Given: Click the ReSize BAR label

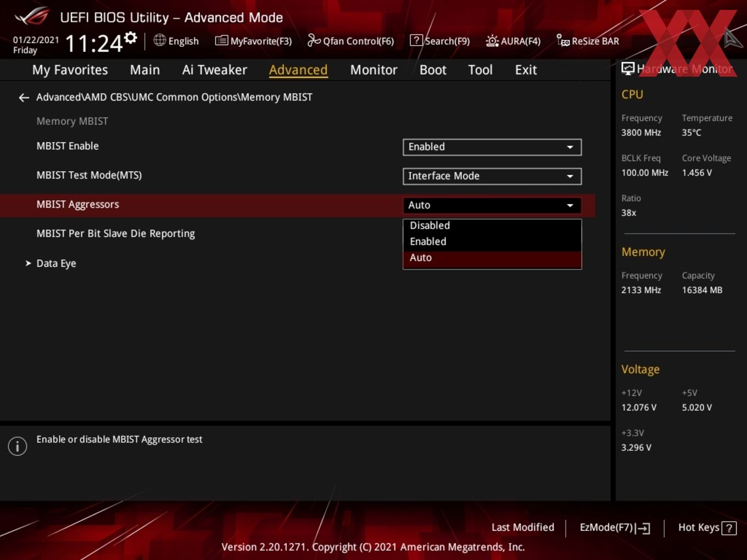Looking at the screenshot, I should tap(595, 41).
